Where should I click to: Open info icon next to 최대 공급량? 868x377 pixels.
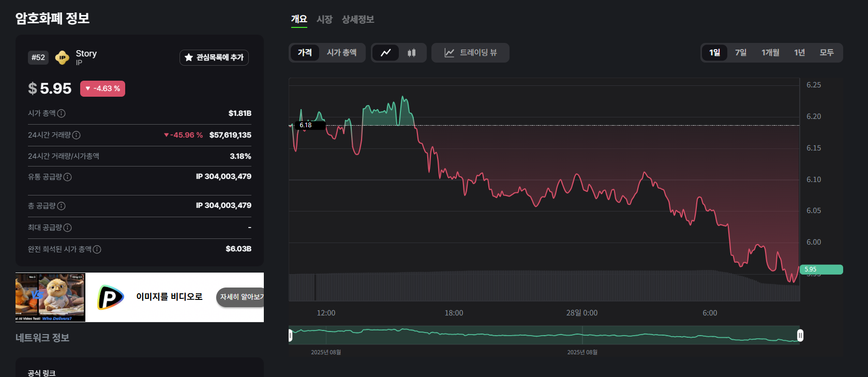pyautogui.click(x=67, y=228)
